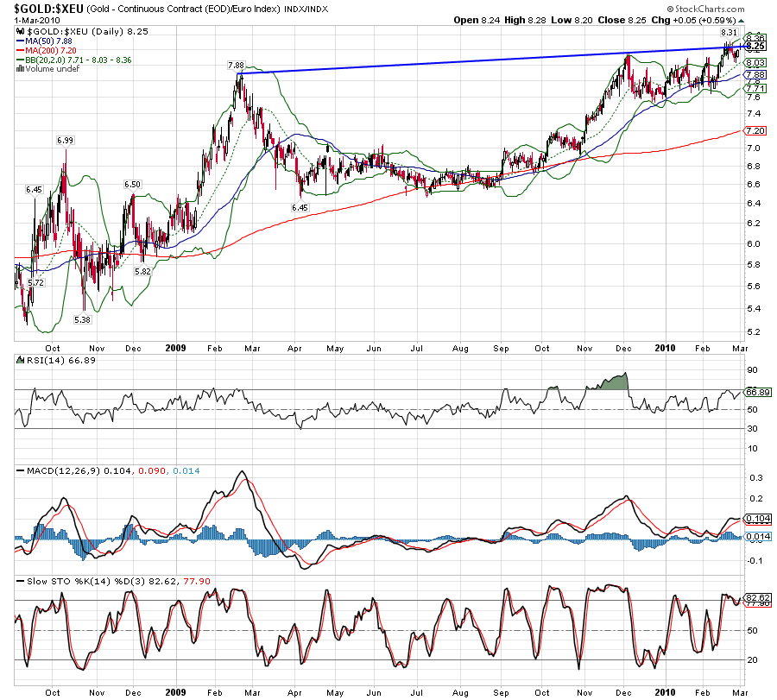Click the 7.20 MA(200) value tag
The width and height of the screenshot is (777, 700).
(755, 130)
